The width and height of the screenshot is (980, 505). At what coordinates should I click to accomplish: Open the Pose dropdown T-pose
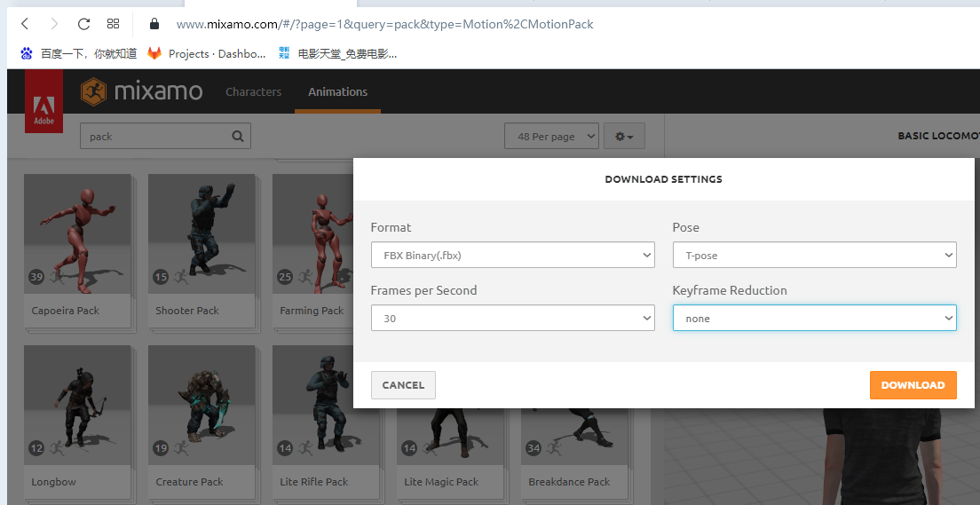tap(814, 255)
